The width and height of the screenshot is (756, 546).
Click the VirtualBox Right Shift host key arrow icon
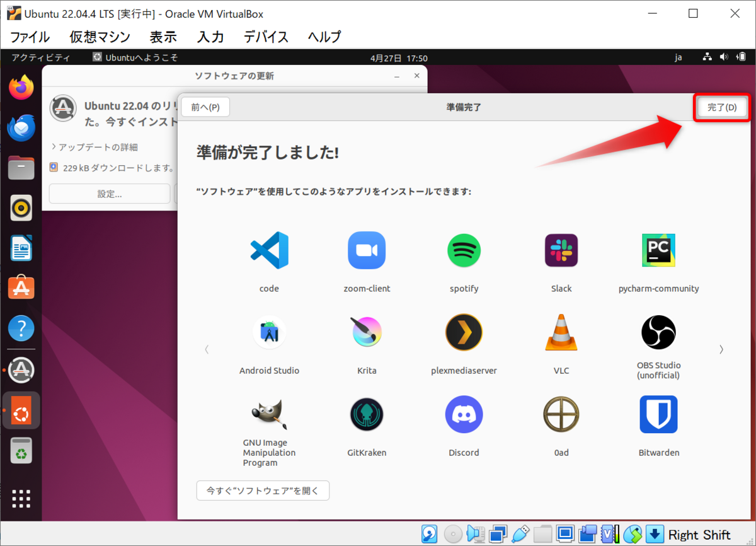tap(655, 534)
